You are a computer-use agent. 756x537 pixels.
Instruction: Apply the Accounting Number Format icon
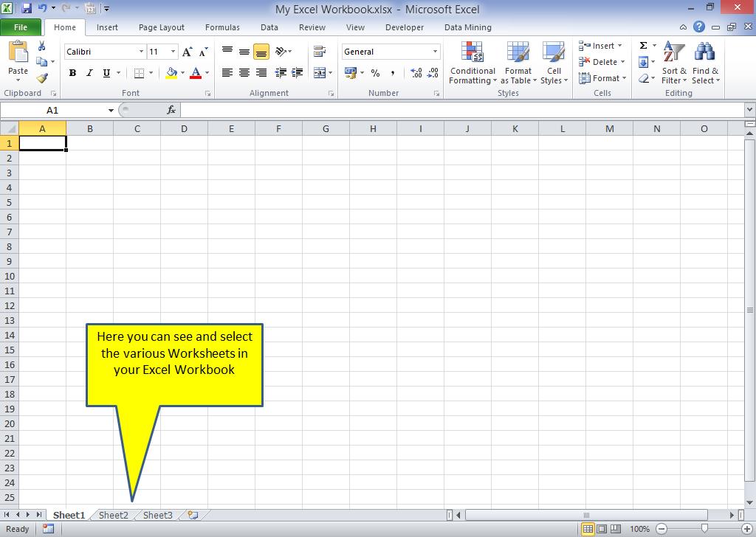coord(351,73)
